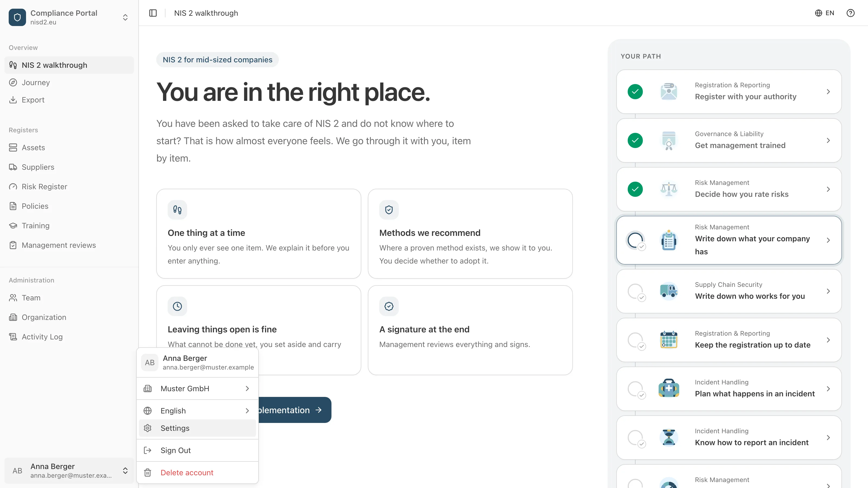
Task: Open Management reviews
Action: coord(69,245)
